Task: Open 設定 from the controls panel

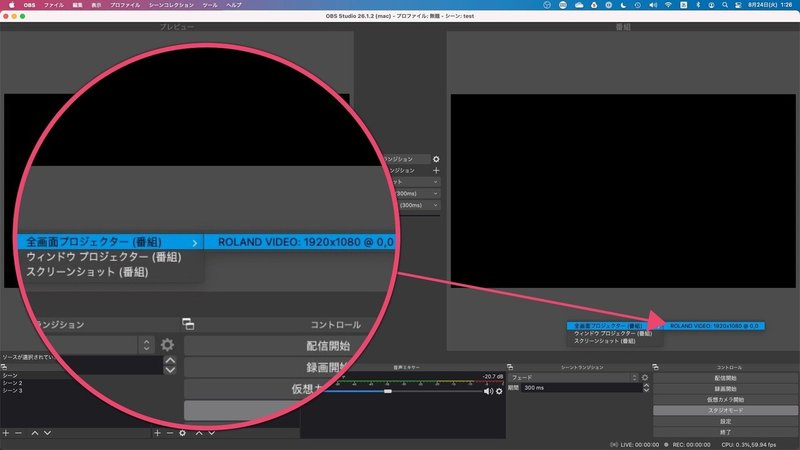Action: [x=725, y=421]
